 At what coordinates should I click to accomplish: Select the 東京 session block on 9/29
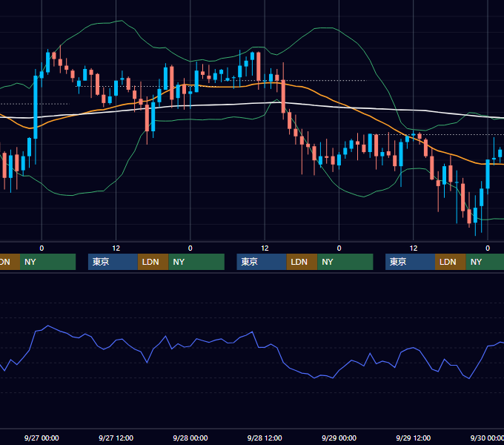click(410, 262)
